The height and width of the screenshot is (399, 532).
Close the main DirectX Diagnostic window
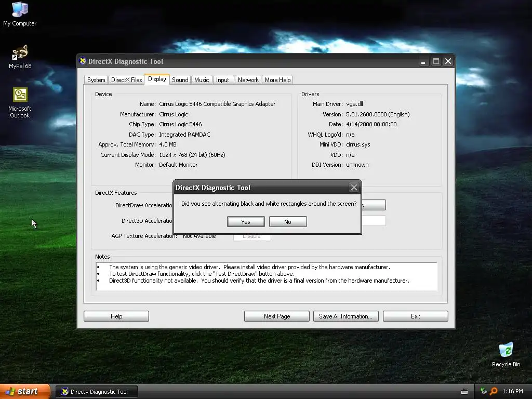point(448,61)
